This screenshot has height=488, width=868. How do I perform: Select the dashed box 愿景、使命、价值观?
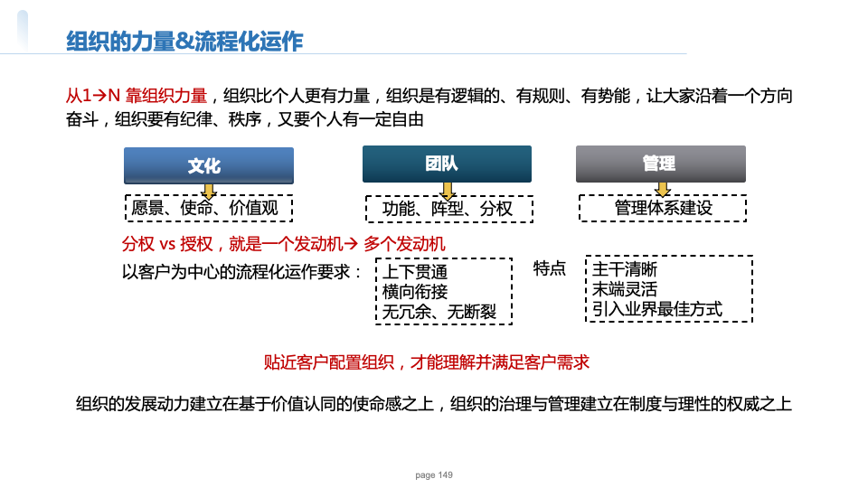click(x=209, y=208)
